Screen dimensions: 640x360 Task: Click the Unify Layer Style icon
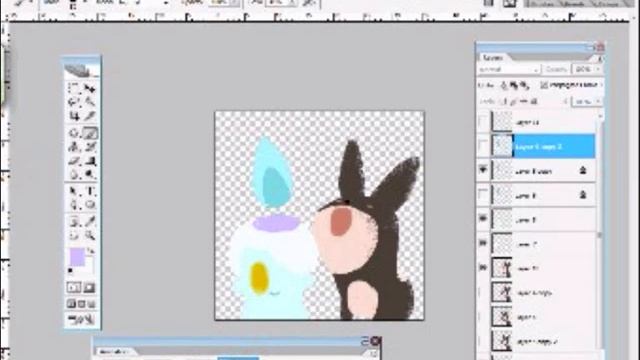click(524, 85)
